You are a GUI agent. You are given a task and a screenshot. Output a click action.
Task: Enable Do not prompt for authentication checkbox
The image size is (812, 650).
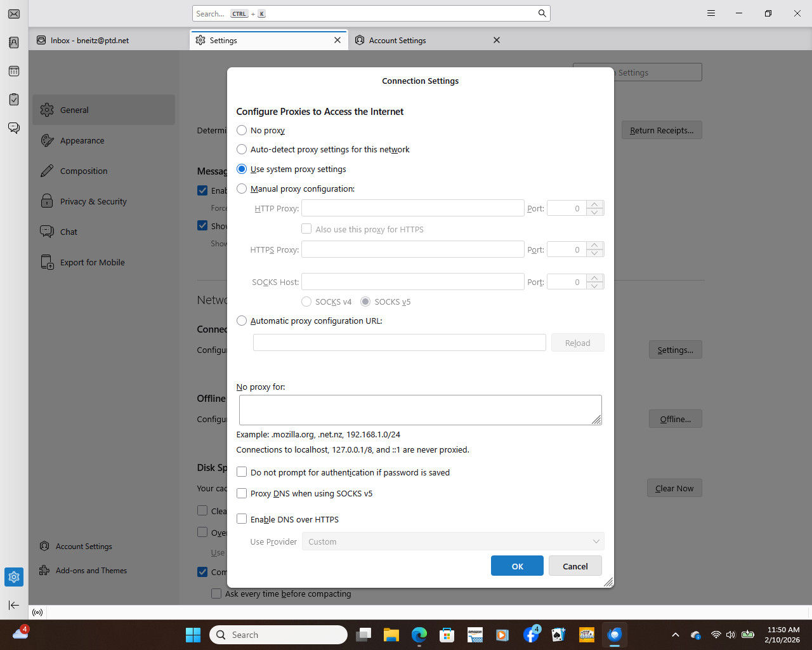tap(242, 472)
